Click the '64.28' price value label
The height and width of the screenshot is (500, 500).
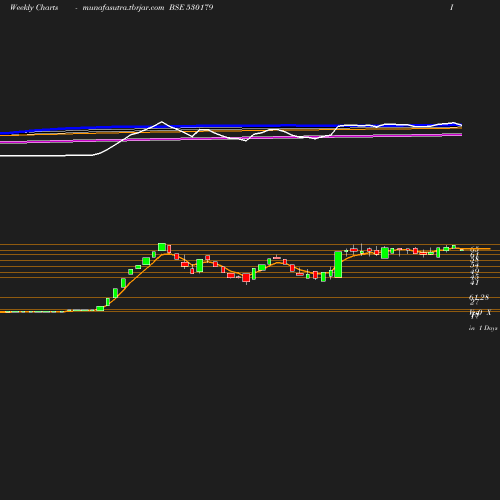point(479,297)
